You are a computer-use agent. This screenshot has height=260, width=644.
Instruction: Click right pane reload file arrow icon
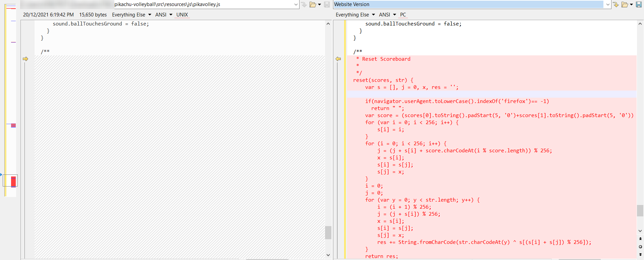(616, 4)
